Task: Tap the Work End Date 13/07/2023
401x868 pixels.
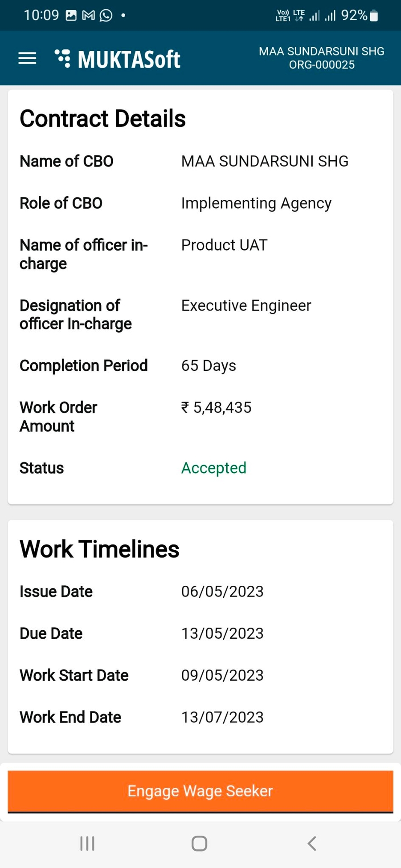Action: click(222, 717)
